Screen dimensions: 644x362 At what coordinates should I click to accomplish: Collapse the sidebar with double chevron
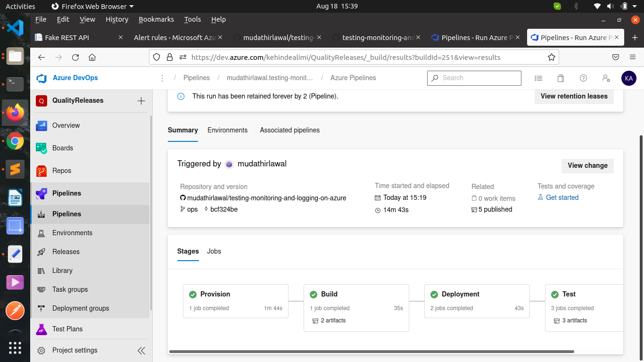(x=141, y=350)
